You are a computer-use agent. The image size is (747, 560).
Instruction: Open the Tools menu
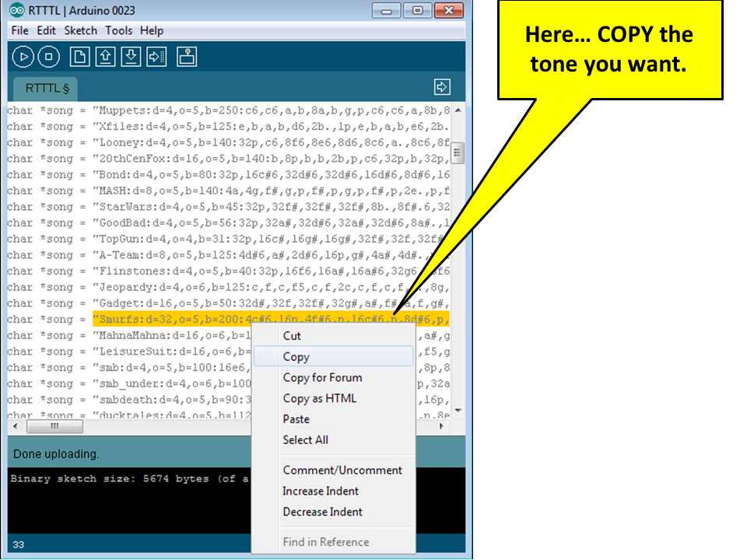click(x=118, y=30)
